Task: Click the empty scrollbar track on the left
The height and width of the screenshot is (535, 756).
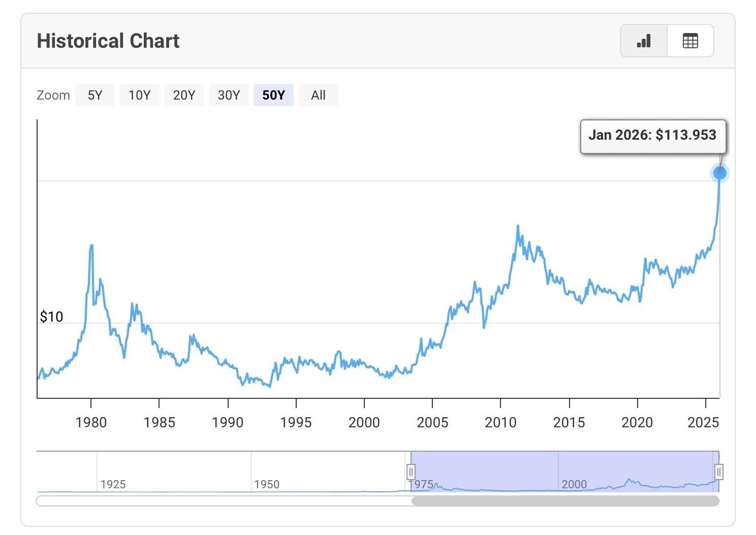Action: 224,501
